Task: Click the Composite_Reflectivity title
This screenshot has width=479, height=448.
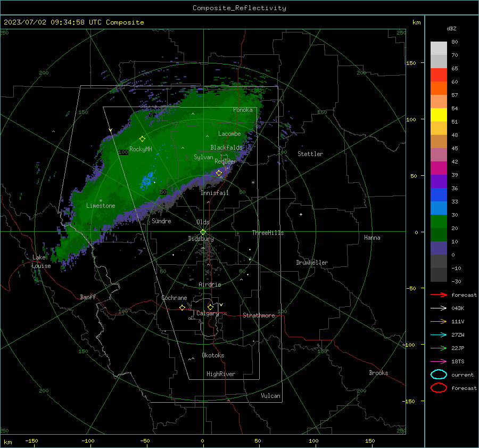Action: click(x=239, y=8)
